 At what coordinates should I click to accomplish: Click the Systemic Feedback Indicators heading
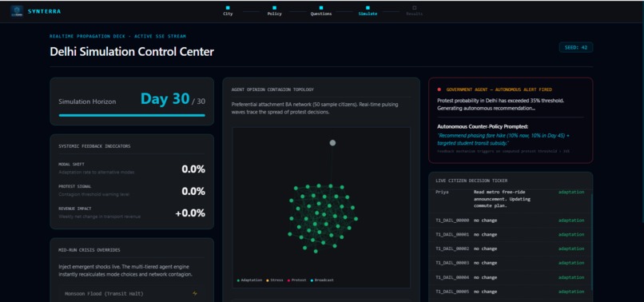95,146
